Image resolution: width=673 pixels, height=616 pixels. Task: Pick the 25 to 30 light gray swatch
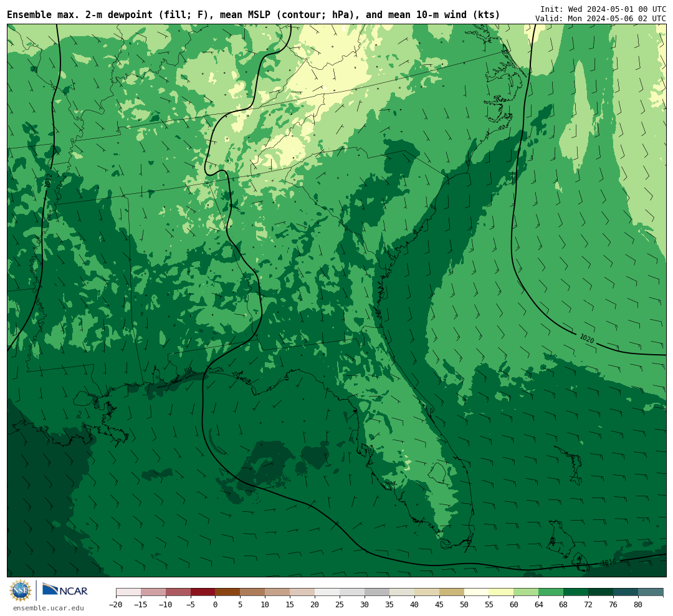(x=352, y=592)
